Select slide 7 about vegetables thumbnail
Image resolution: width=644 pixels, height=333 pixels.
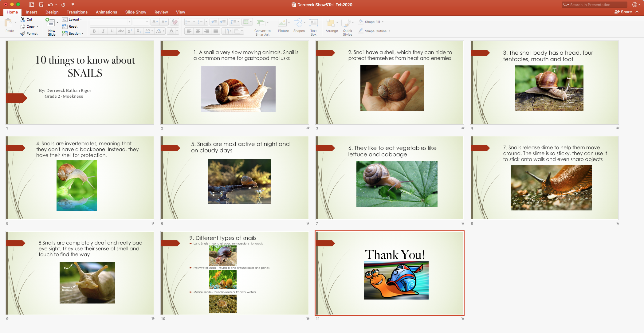[x=389, y=178]
